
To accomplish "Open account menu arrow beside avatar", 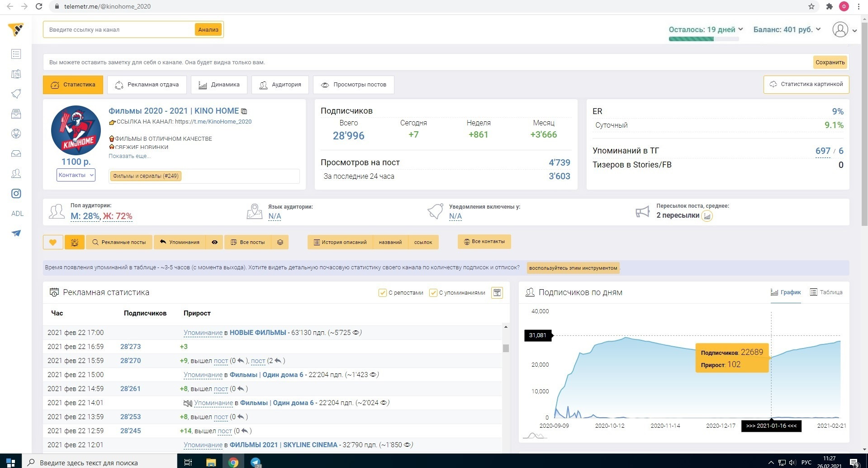I will coord(854,31).
